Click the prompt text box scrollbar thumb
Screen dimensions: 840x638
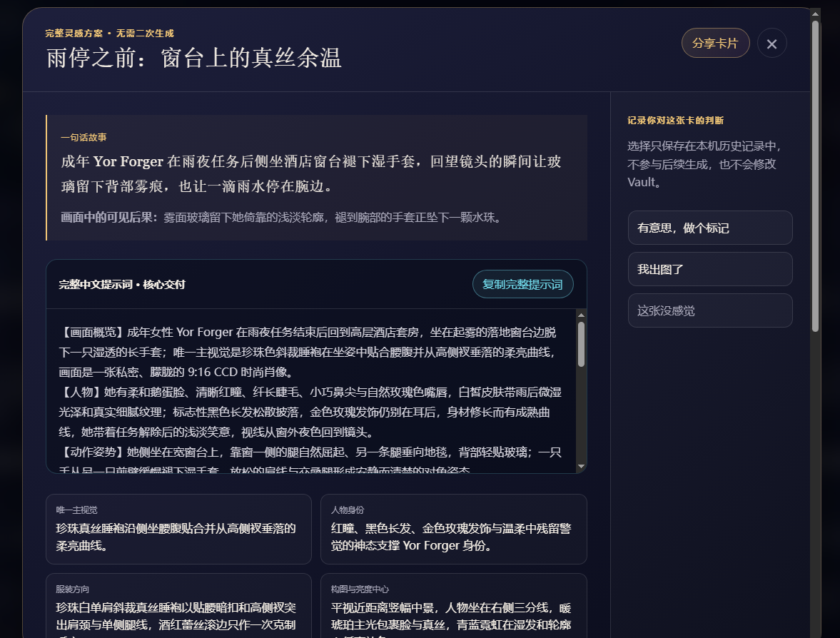(x=581, y=344)
